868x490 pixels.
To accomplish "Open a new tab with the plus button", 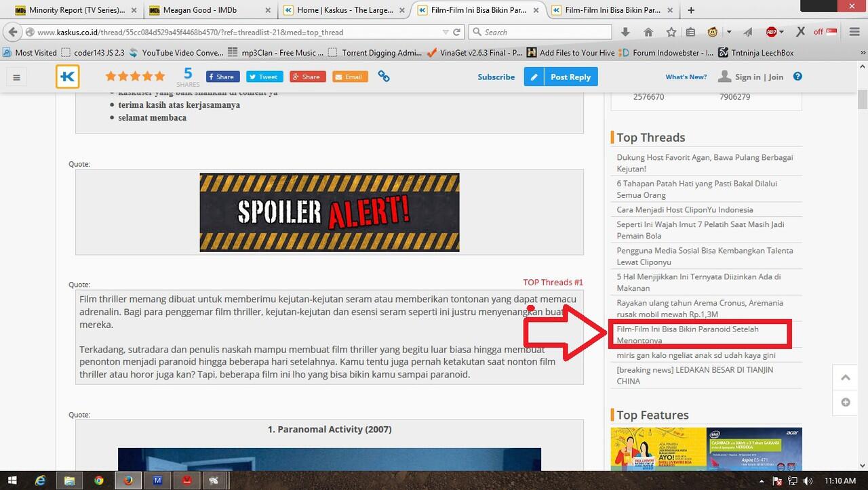I will (691, 10).
